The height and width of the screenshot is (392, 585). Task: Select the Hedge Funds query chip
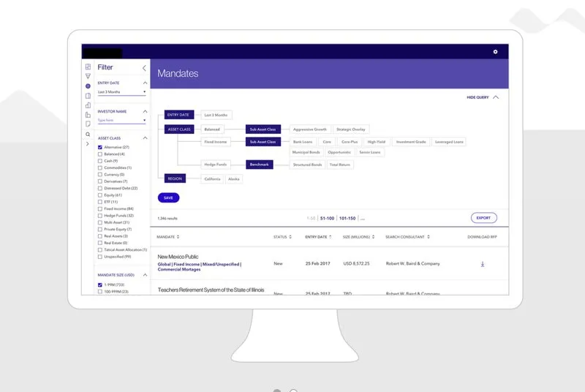click(216, 165)
